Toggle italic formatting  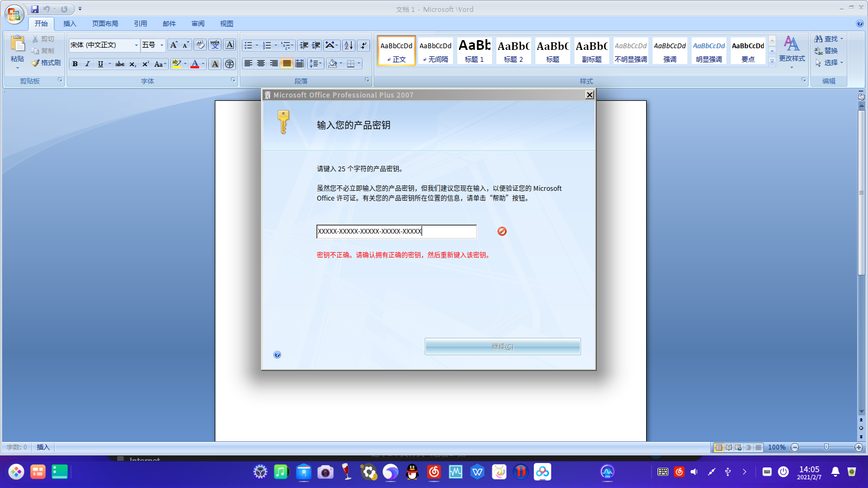coord(87,64)
